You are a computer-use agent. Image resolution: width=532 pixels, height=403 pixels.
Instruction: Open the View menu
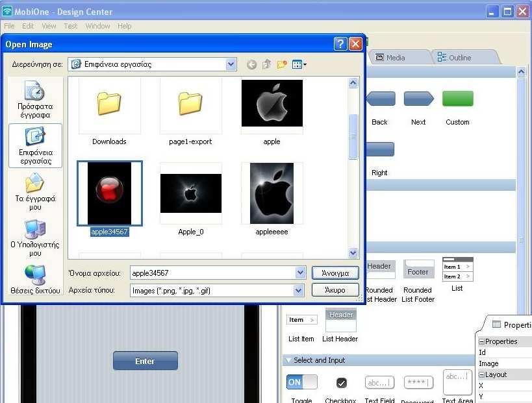[49, 26]
